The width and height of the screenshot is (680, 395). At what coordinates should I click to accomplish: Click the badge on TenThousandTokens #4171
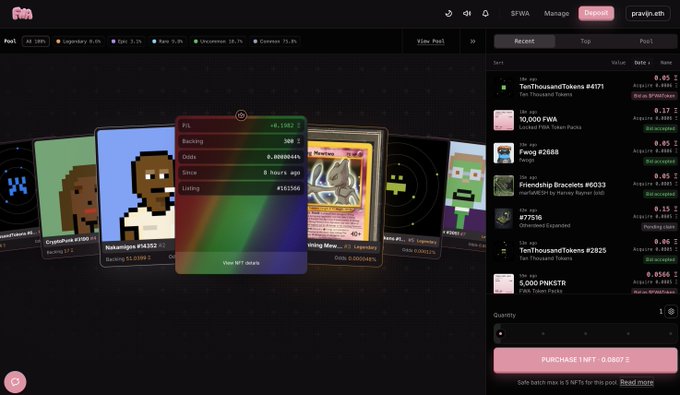click(x=654, y=96)
